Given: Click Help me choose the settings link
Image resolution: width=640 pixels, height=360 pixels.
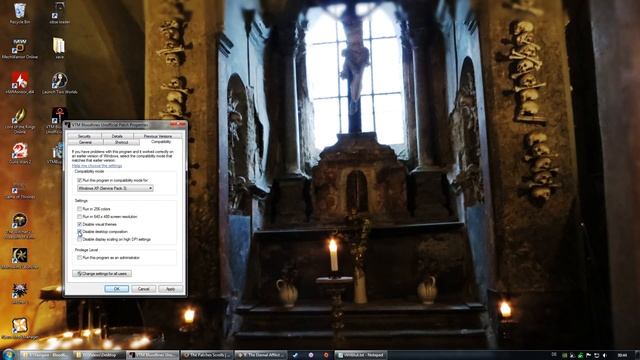Looking at the screenshot, I should point(97,166).
